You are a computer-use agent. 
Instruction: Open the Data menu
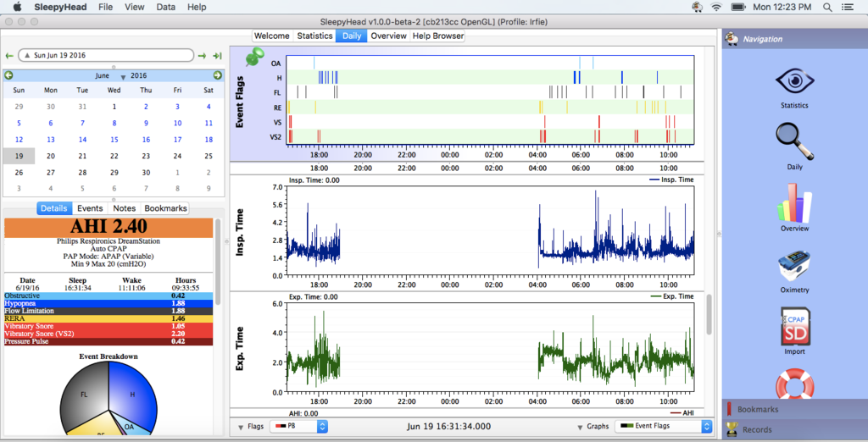point(165,7)
